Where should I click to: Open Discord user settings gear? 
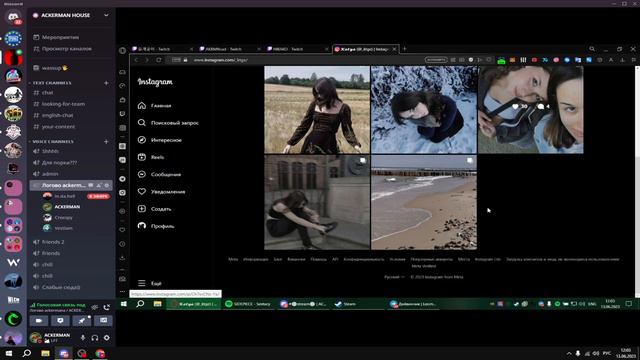point(107,338)
